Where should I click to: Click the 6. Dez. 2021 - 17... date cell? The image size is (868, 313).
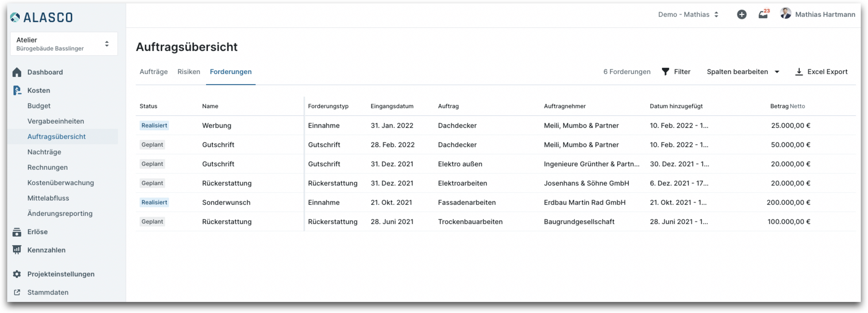pyautogui.click(x=679, y=183)
